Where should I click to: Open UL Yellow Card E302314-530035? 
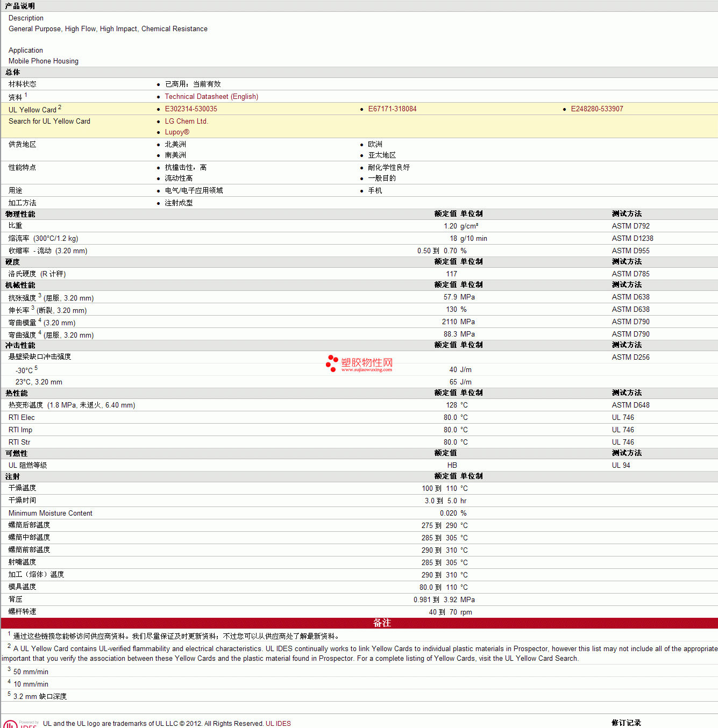click(x=191, y=109)
